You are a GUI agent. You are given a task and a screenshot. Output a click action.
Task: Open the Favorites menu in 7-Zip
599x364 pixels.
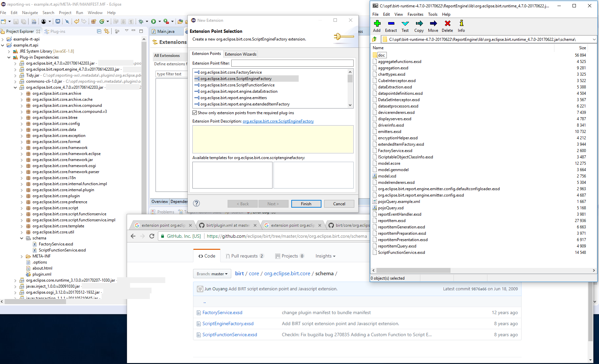click(x=415, y=14)
